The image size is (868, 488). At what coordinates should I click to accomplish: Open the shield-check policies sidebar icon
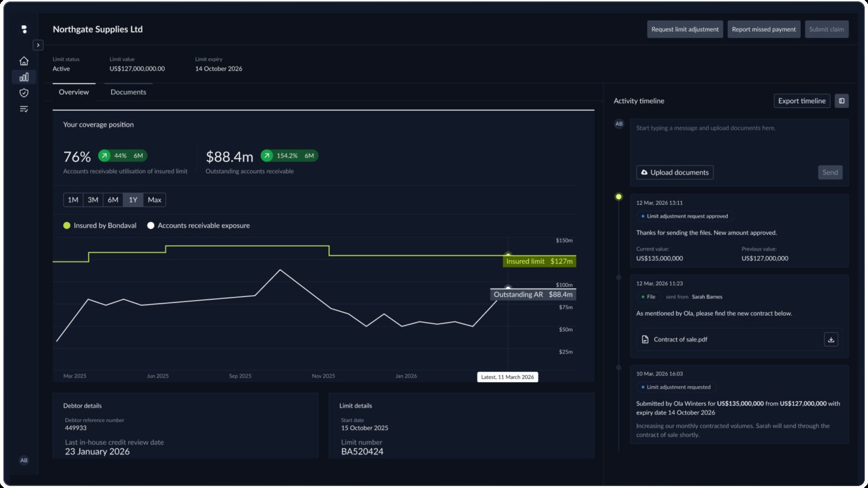[23, 92]
